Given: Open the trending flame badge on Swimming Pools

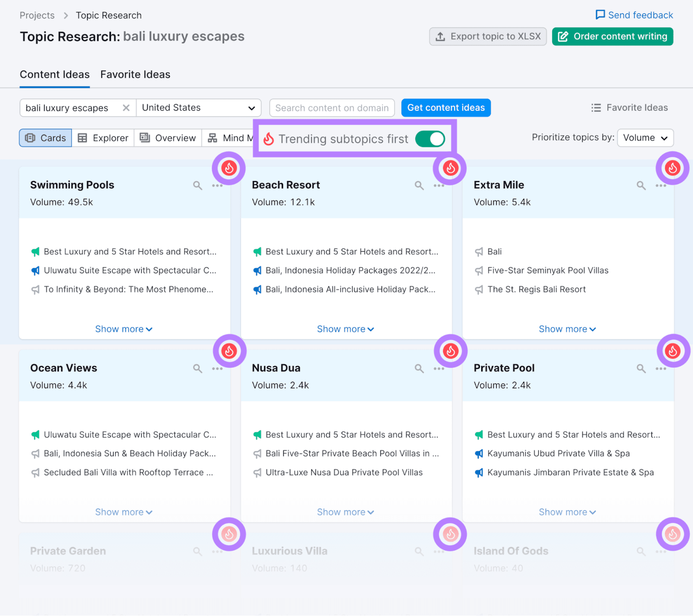Looking at the screenshot, I should pyautogui.click(x=229, y=169).
